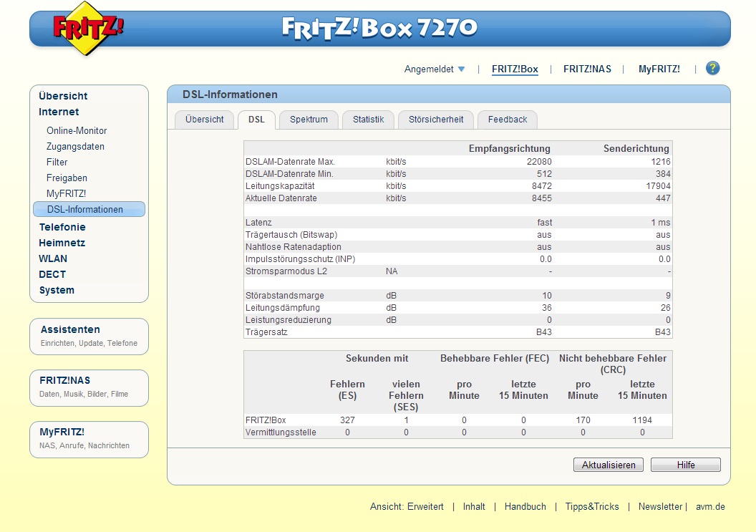This screenshot has width=756, height=532.
Task: Click the Trägertausch (Bitswap) row label
Action: click(291, 235)
